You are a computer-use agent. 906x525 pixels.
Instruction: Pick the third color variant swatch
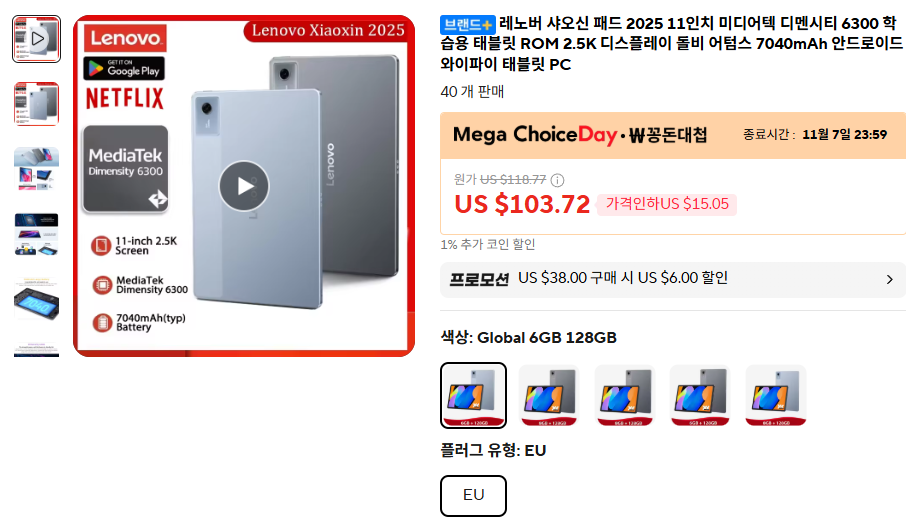[x=625, y=396]
